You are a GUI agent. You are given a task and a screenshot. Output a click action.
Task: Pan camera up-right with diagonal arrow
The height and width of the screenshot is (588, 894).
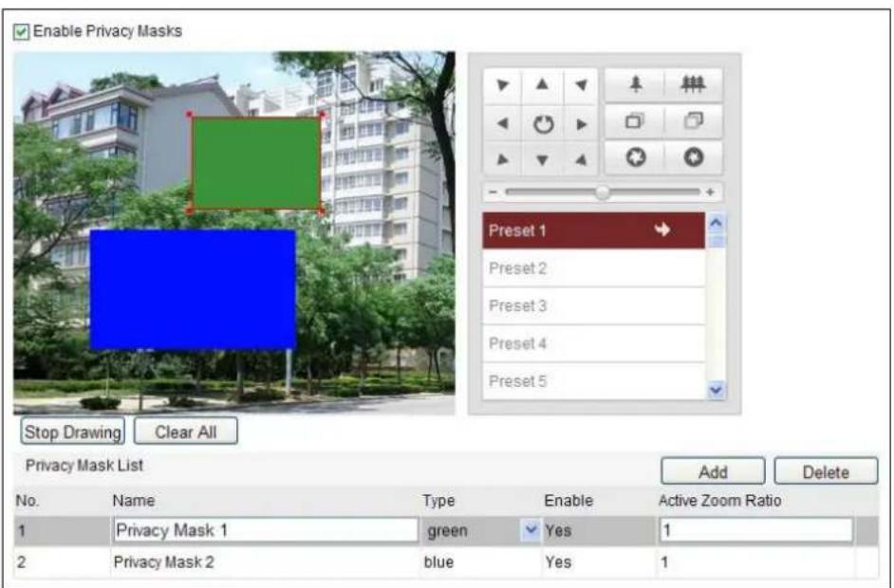tap(581, 85)
